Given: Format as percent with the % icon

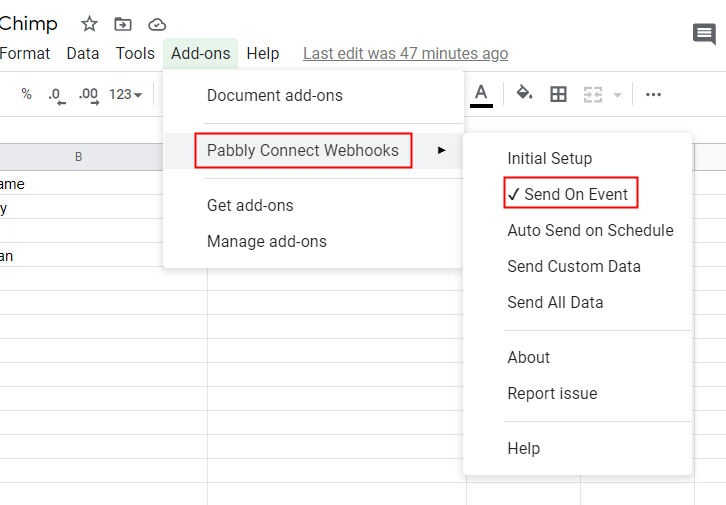Looking at the screenshot, I should pos(26,94).
